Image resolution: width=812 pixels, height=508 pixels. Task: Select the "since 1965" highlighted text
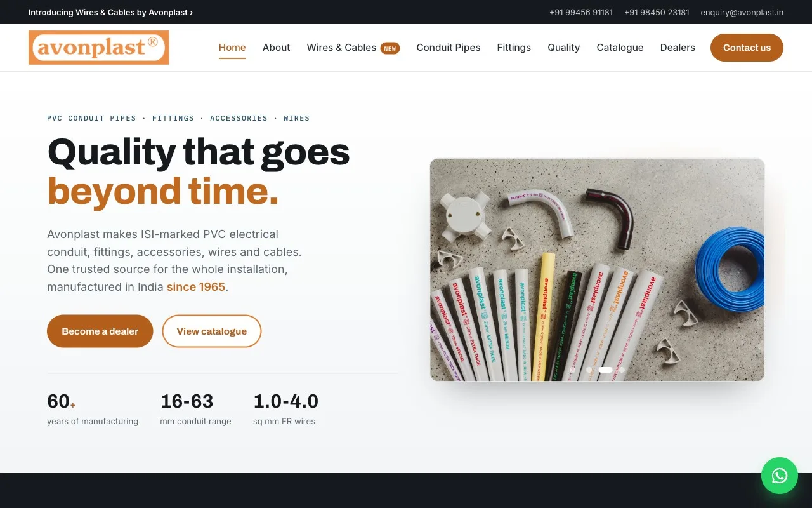pyautogui.click(x=196, y=287)
